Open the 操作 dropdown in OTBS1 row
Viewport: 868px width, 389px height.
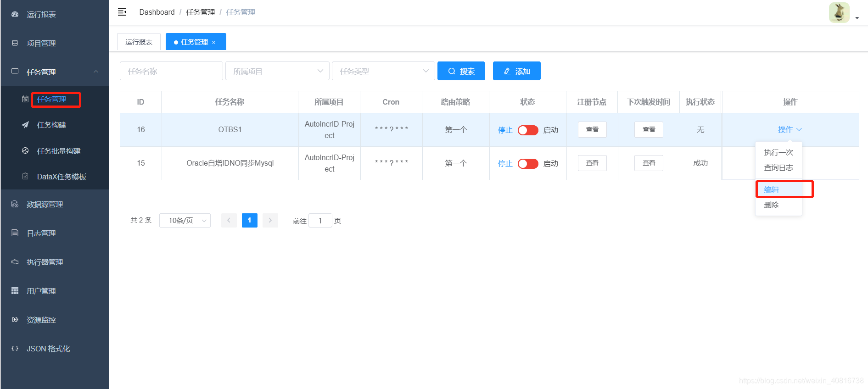click(x=790, y=130)
